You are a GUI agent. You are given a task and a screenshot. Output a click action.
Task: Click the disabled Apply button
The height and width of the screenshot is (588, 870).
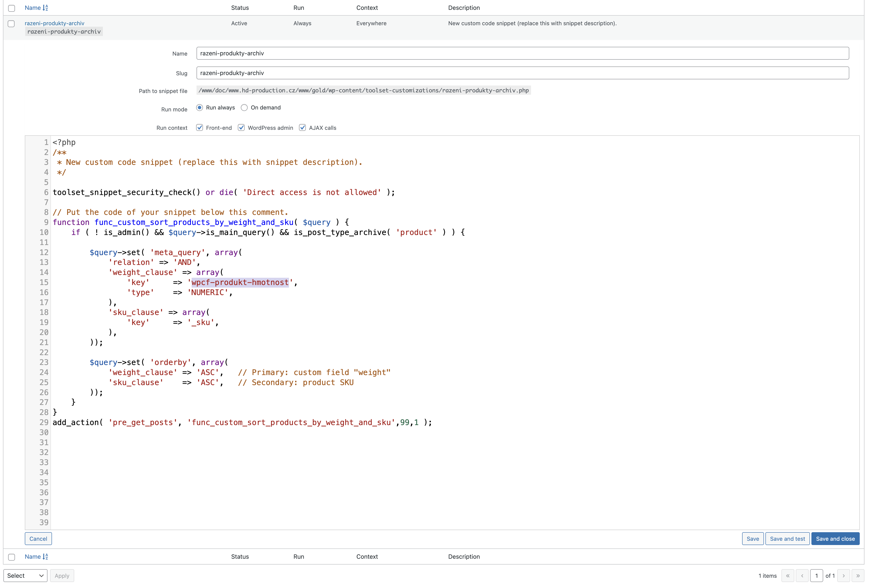coord(62,576)
